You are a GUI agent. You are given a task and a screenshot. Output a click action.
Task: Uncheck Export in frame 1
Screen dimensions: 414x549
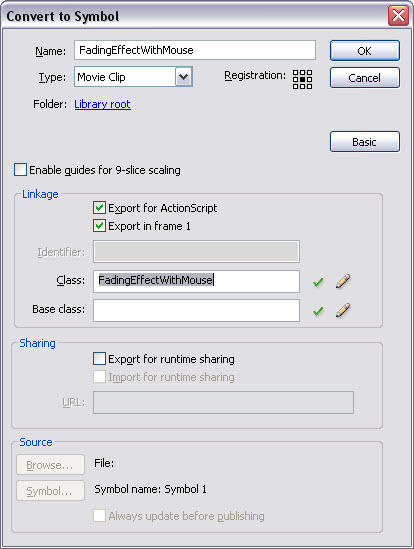99,226
